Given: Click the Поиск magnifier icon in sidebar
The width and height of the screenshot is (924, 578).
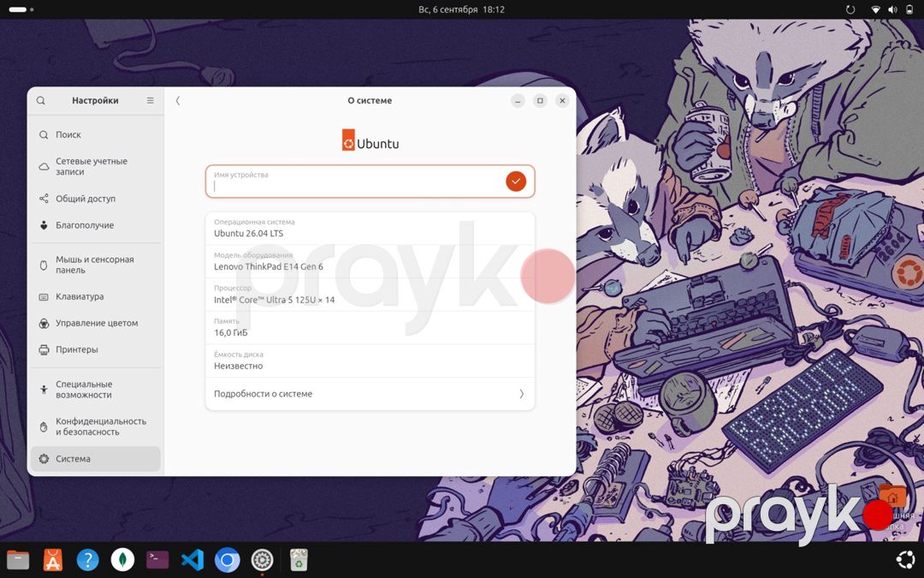Looking at the screenshot, I should [44, 134].
